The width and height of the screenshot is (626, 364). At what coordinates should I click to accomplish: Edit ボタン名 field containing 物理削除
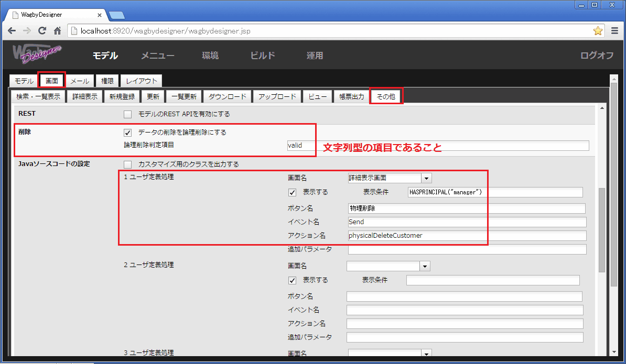tap(467, 208)
